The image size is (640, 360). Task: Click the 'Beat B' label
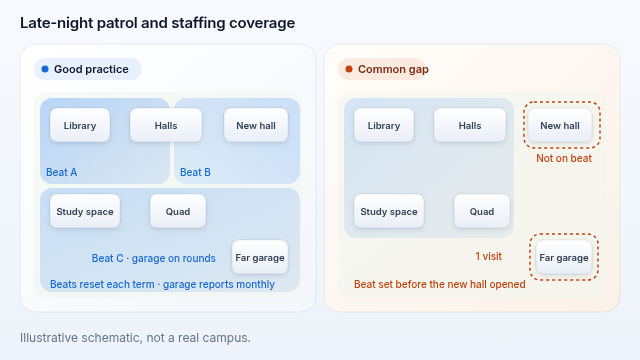tap(196, 172)
